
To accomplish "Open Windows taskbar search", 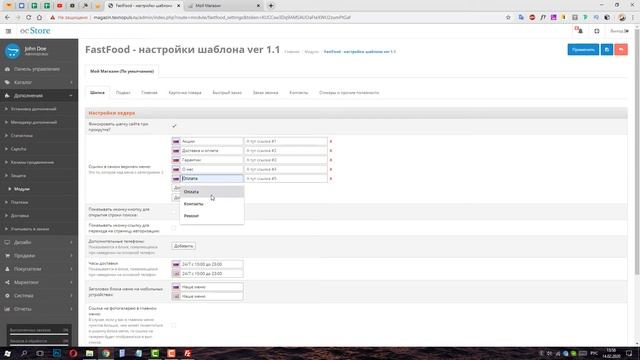I will [x=24, y=353].
